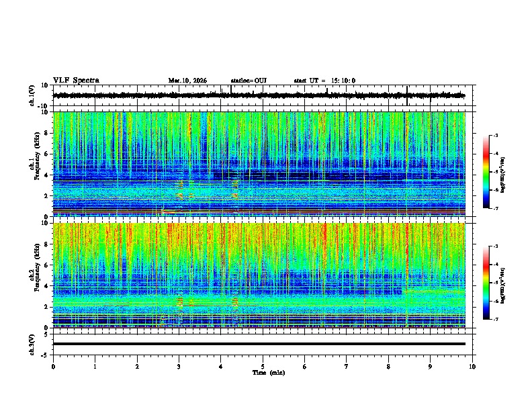The height and width of the screenshot is (411, 532).
Task: Click the "-7" label below ch.2 color bar
Action: click(x=496, y=319)
